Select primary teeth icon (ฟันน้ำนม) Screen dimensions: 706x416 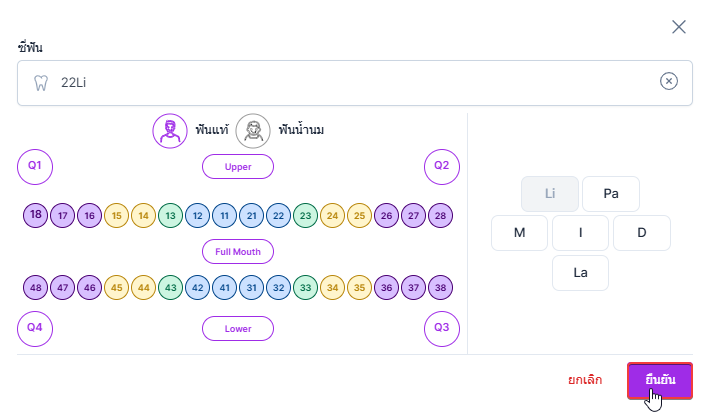[x=253, y=130]
